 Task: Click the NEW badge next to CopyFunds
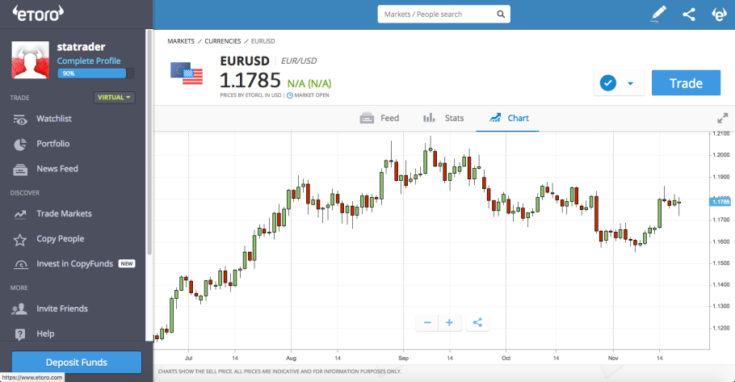click(x=127, y=264)
